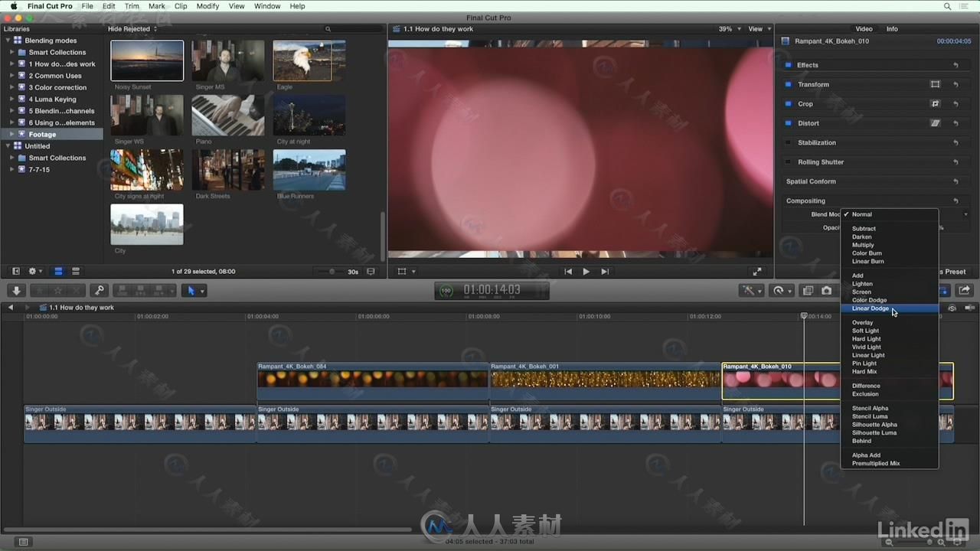Choose Stencil Alpha blend mode
The width and height of the screenshot is (980, 551).
point(890,409)
